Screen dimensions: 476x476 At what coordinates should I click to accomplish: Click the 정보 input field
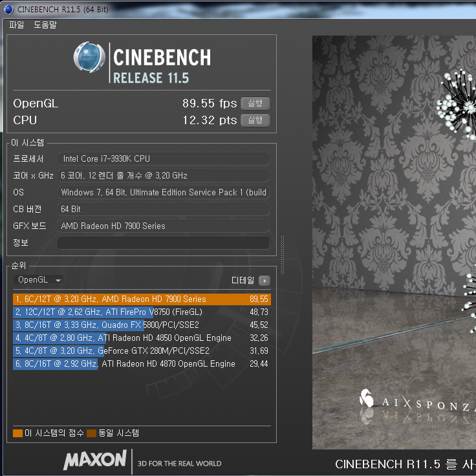coord(164,243)
